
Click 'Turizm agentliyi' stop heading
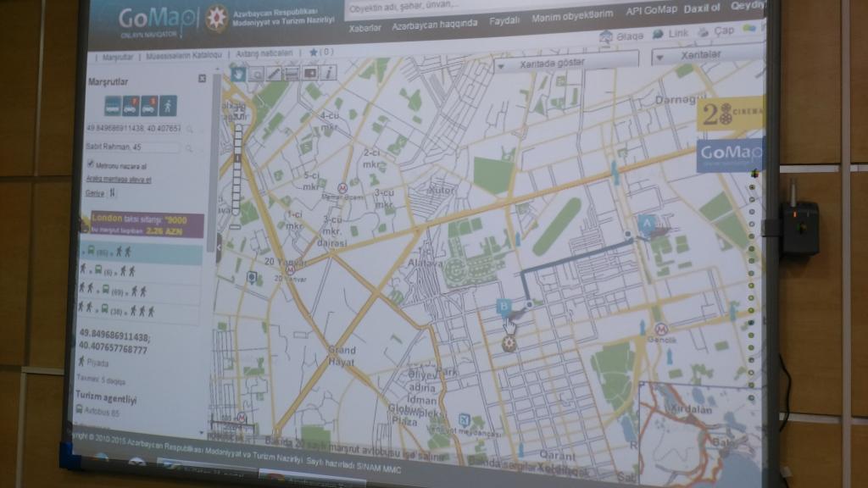click(106, 397)
